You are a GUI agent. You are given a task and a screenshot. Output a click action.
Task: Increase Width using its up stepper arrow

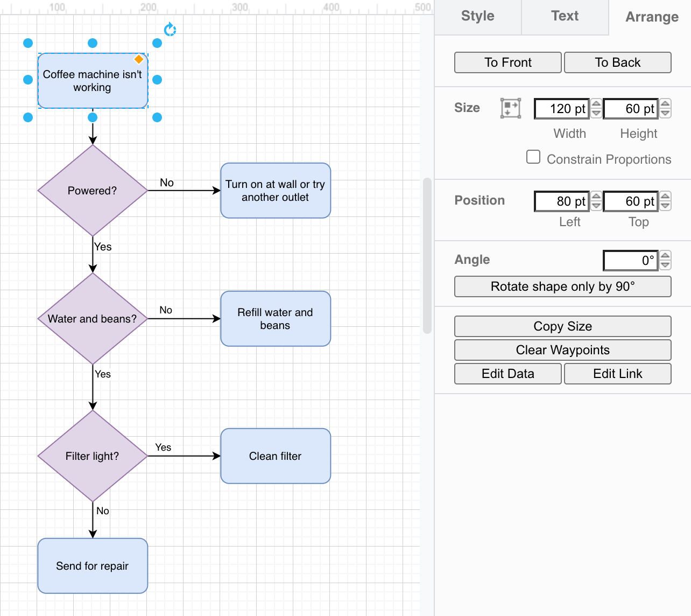coord(596,104)
